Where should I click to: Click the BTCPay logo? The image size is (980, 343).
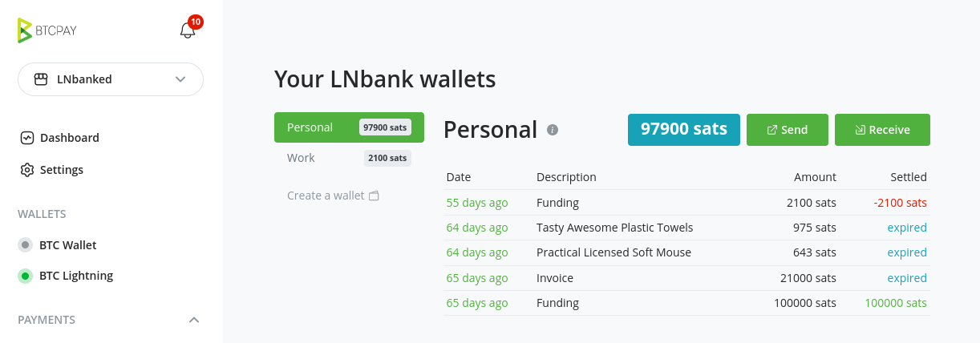(x=47, y=30)
